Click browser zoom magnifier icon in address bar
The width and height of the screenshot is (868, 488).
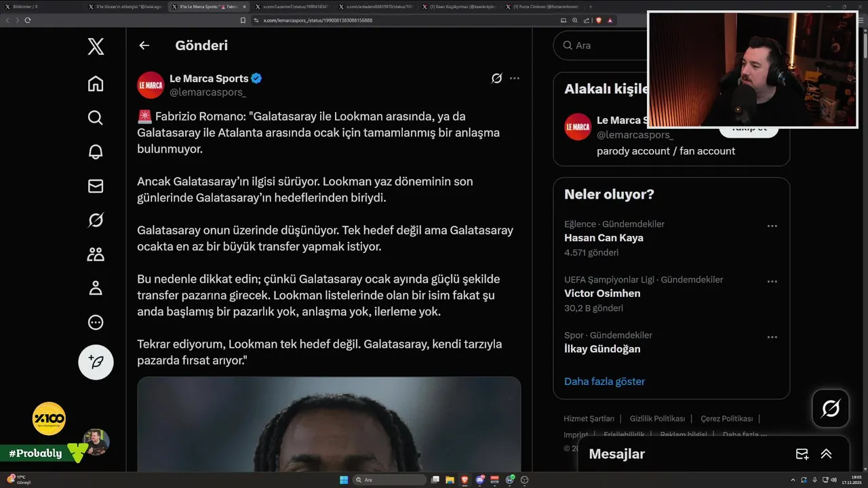(576, 20)
